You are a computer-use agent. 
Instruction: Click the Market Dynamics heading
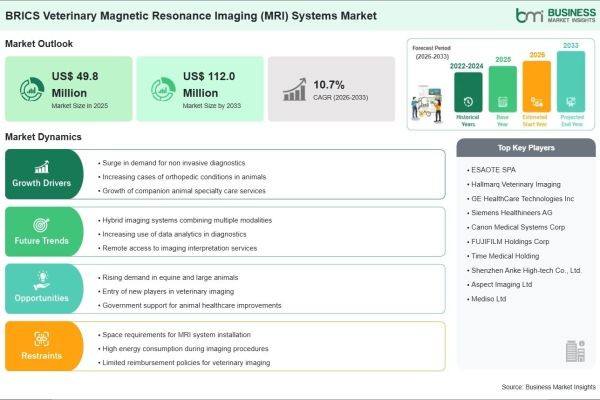tap(43, 137)
